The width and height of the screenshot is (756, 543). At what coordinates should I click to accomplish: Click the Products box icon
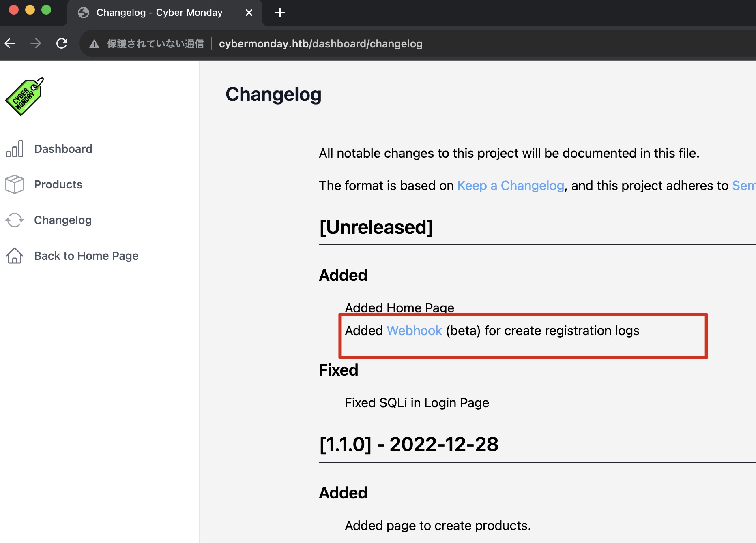(15, 184)
